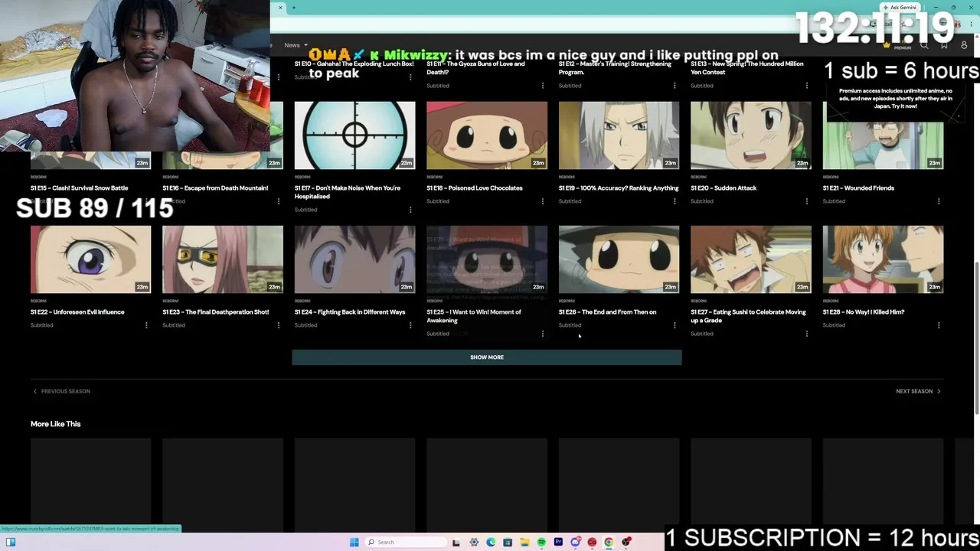Image resolution: width=980 pixels, height=551 pixels.
Task: Click the More Like This heading
Action: [55, 424]
